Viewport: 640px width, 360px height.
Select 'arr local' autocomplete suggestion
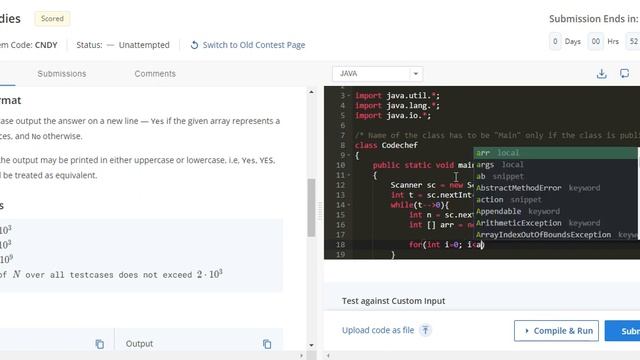click(x=556, y=153)
